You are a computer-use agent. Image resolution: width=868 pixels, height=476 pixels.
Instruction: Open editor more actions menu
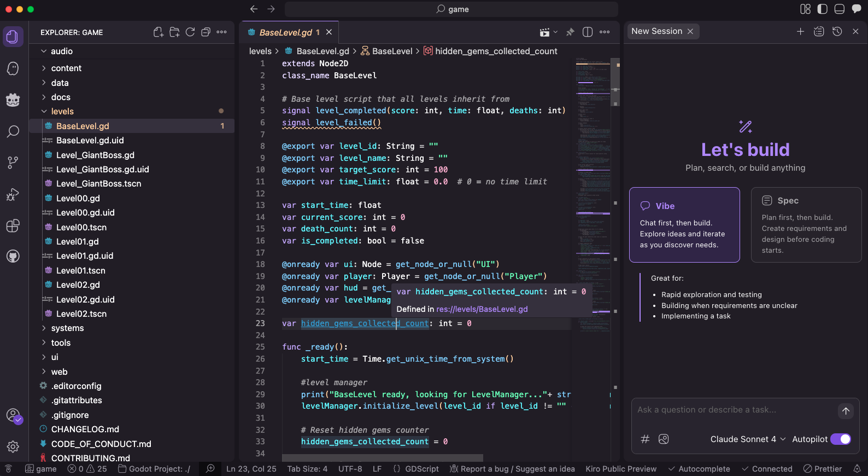pos(605,32)
